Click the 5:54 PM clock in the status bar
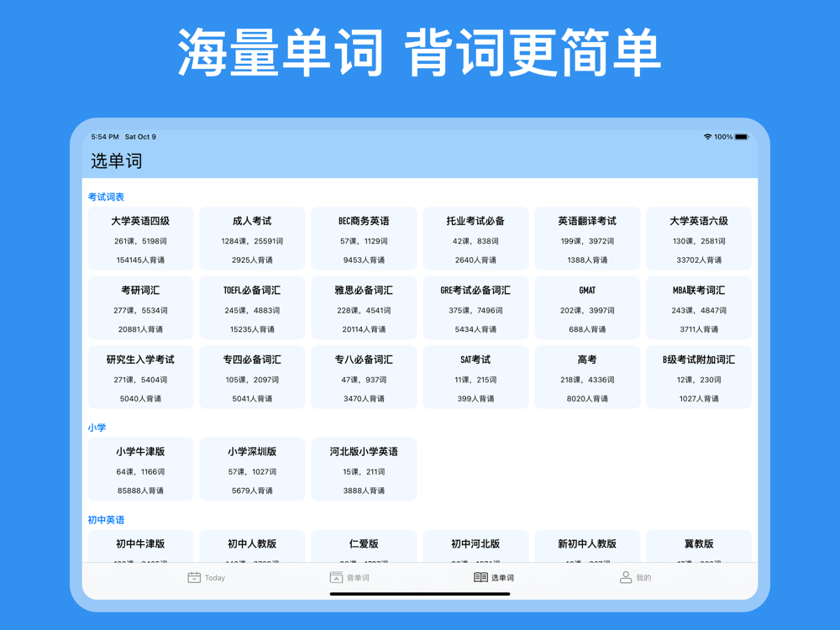The height and width of the screenshot is (630, 840). click(x=105, y=137)
